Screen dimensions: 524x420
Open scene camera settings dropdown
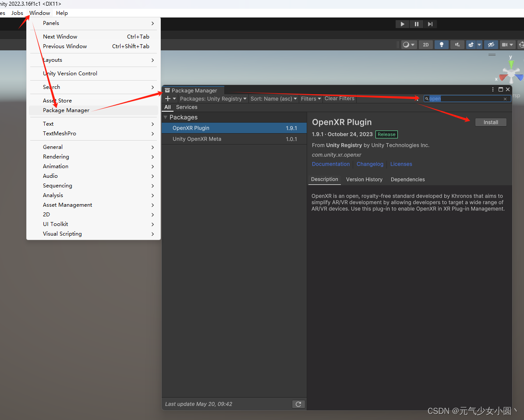coord(507,45)
